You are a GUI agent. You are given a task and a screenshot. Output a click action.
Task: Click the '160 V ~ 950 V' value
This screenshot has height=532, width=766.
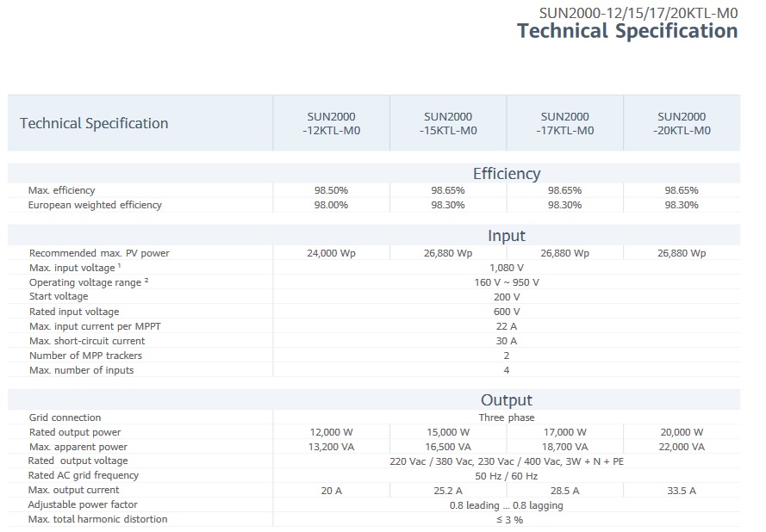tap(507, 282)
